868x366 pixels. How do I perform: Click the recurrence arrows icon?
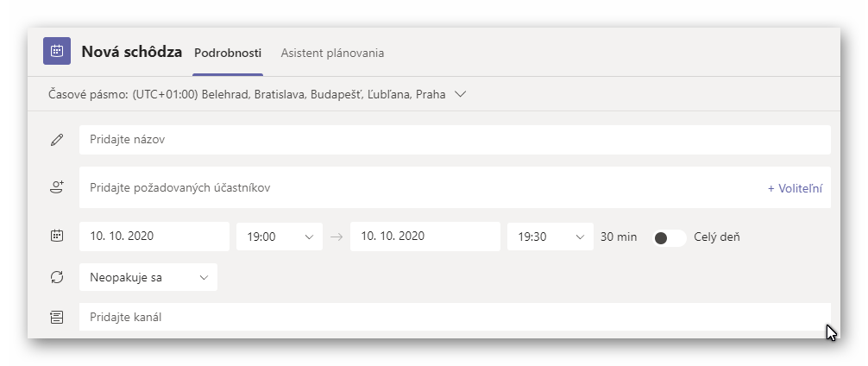click(x=57, y=277)
